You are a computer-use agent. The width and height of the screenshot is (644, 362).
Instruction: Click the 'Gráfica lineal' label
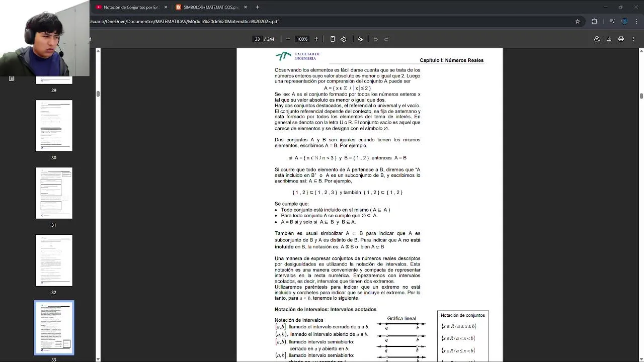pyautogui.click(x=401, y=318)
